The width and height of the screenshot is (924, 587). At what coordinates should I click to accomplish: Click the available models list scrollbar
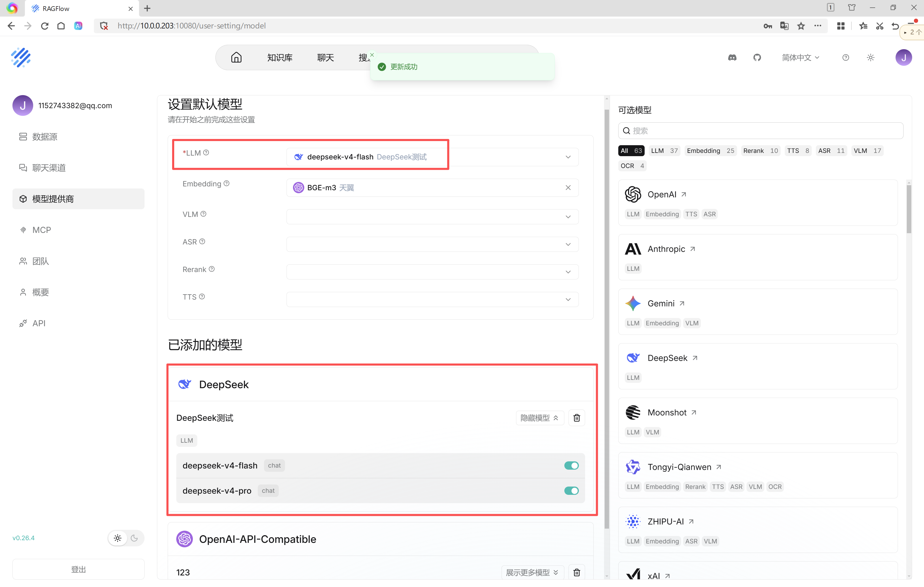(908, 209)
